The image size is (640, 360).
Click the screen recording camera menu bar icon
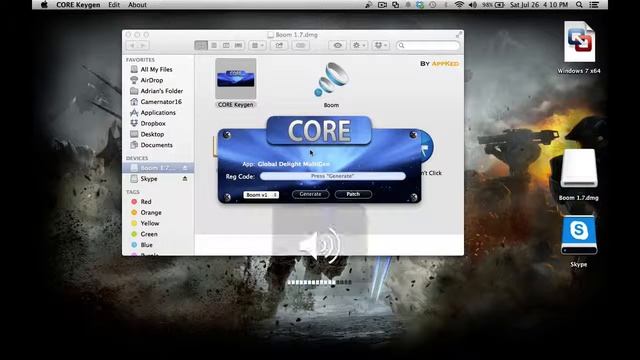pos(382,5)
